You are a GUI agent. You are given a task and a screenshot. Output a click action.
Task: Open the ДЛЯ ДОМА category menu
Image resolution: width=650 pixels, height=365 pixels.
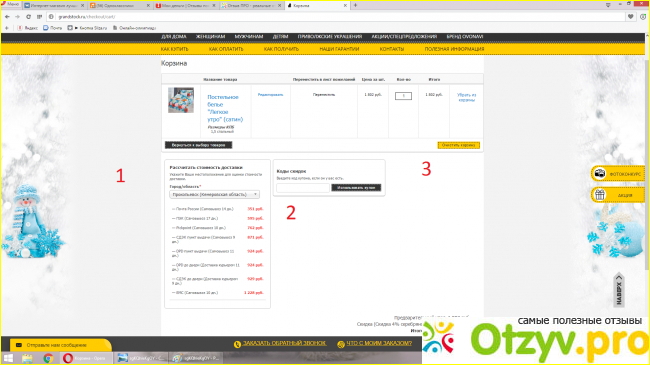coord(174,36)
